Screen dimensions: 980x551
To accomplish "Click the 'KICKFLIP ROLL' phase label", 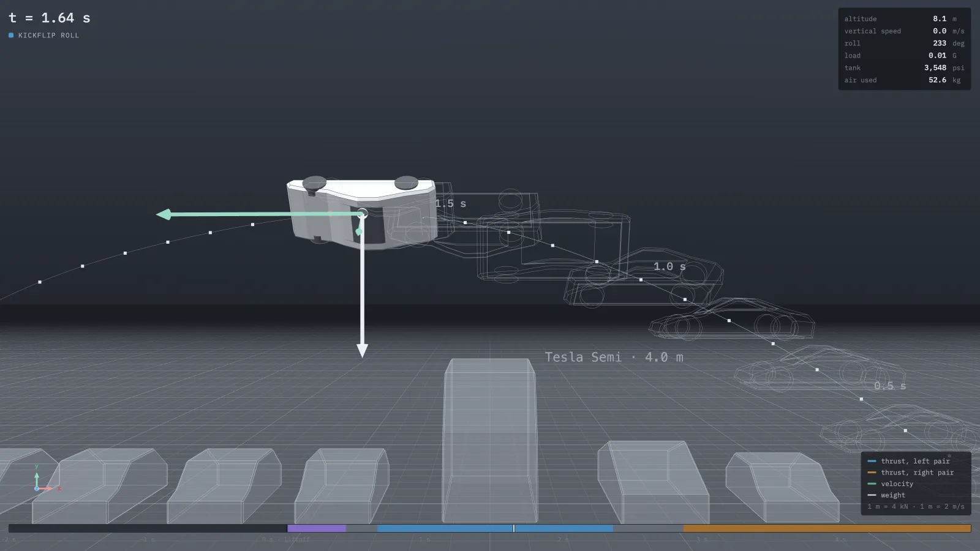I will point(48,36).
